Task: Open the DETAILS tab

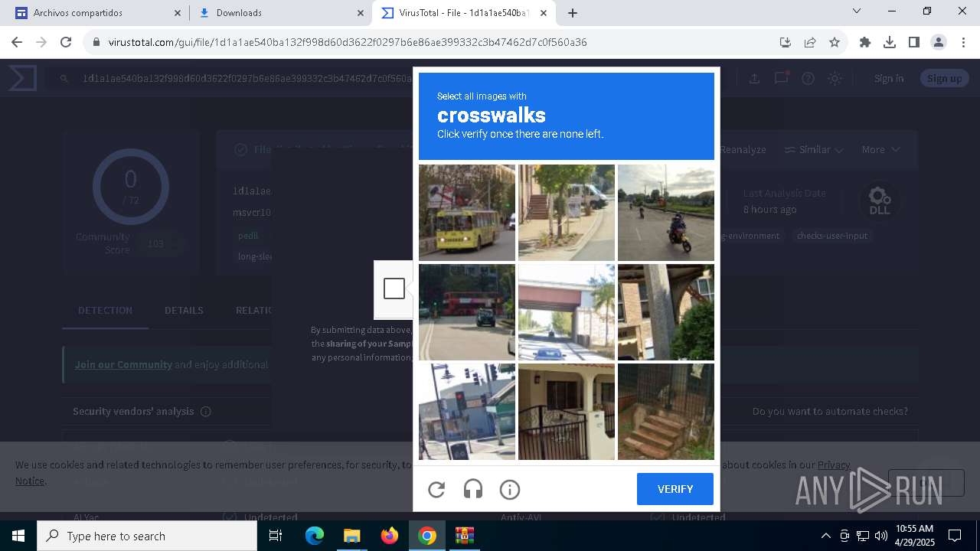Action: (x=184, y=310)
